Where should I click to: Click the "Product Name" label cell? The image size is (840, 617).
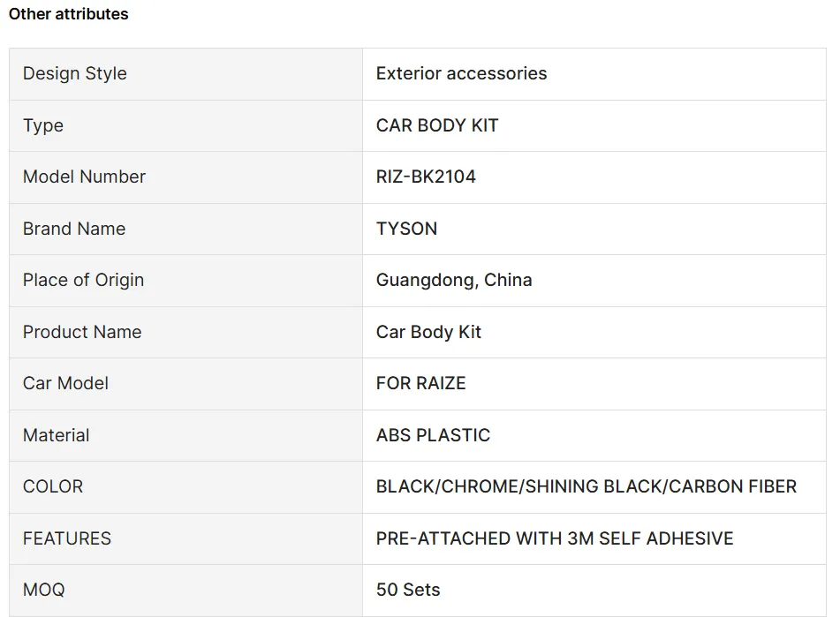82,332
